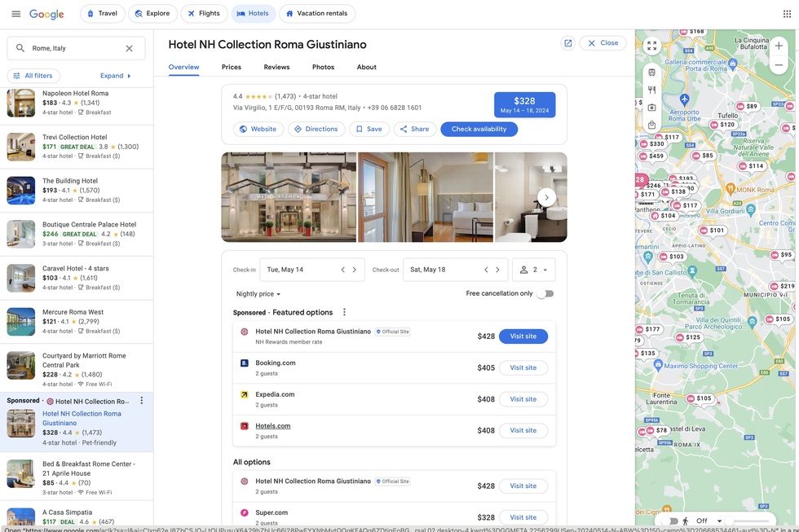Click the $125 hotel map pin

pos(688,337)
